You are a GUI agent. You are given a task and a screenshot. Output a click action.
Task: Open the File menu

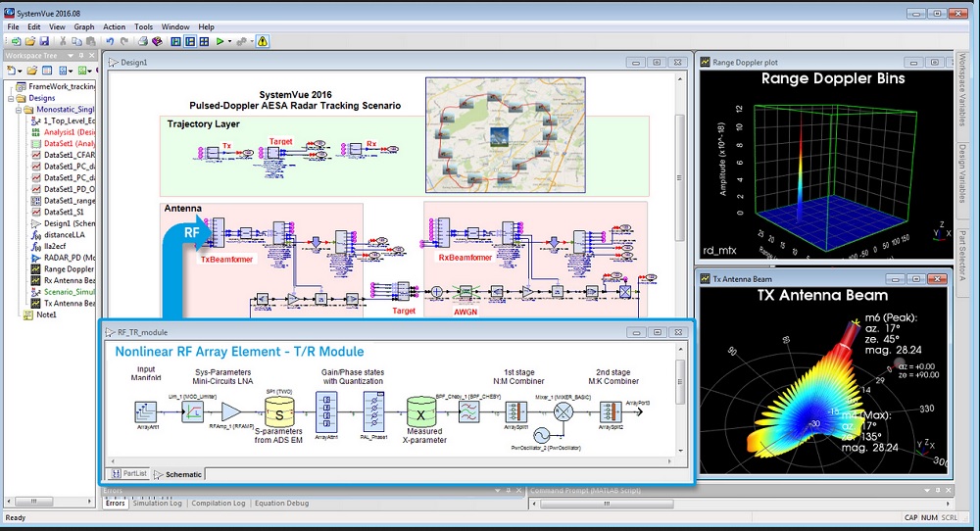(x=13, y=26)
